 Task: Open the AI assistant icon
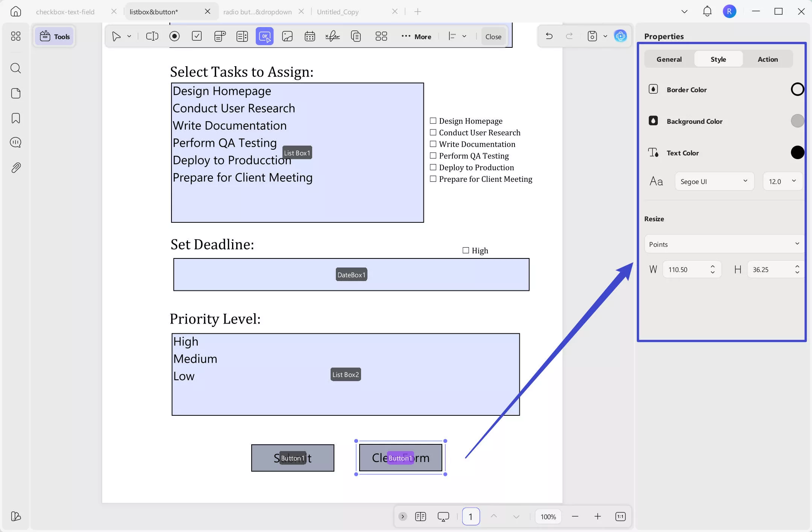coord(621,36)
